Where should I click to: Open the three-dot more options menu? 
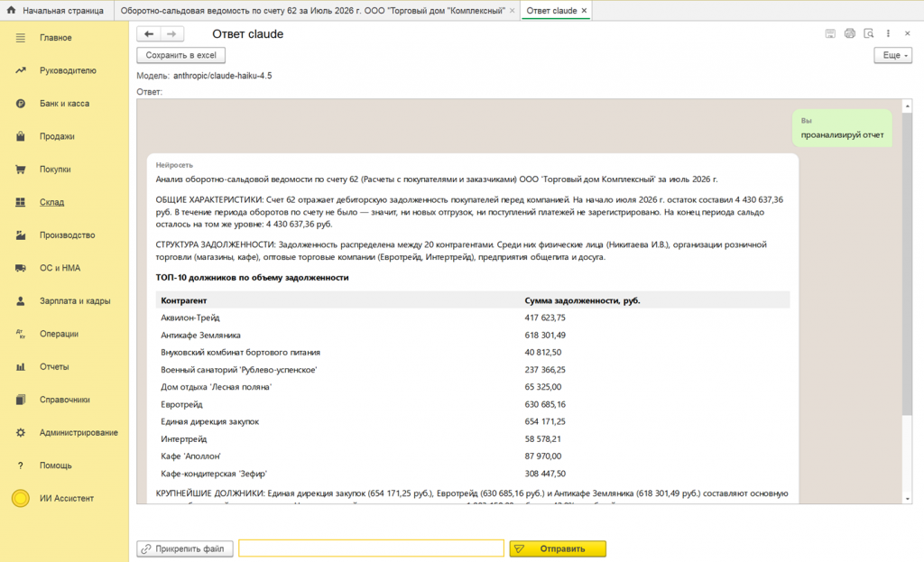(888, 33)
